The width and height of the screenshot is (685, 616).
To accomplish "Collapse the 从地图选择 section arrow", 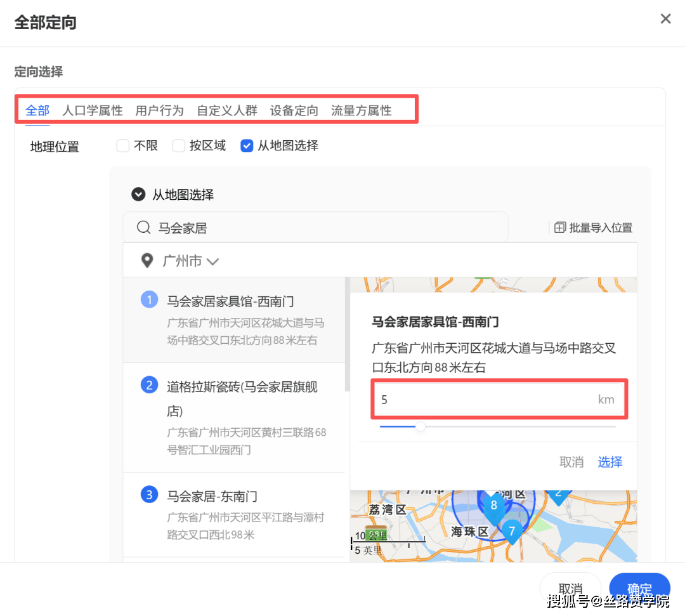I will point(138,195).
